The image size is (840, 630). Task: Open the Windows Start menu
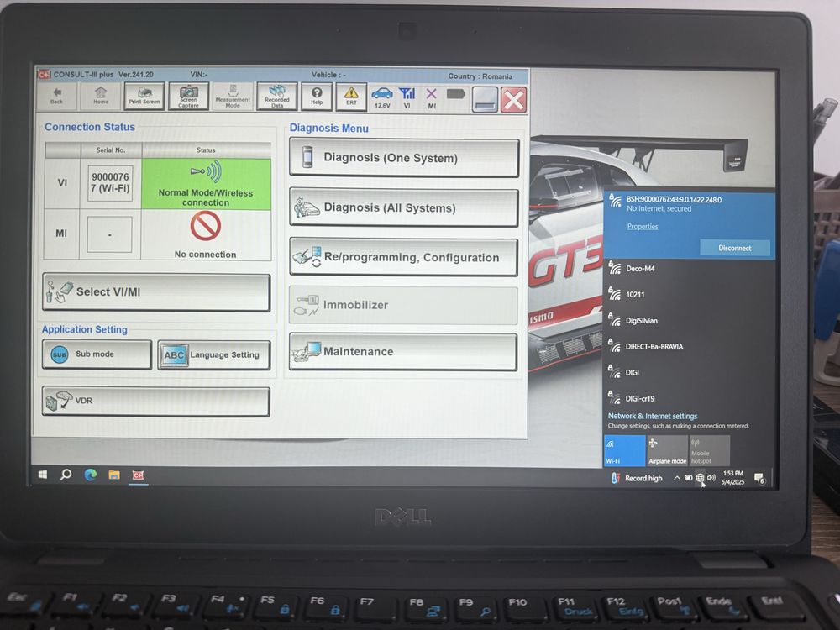(43, 475)
